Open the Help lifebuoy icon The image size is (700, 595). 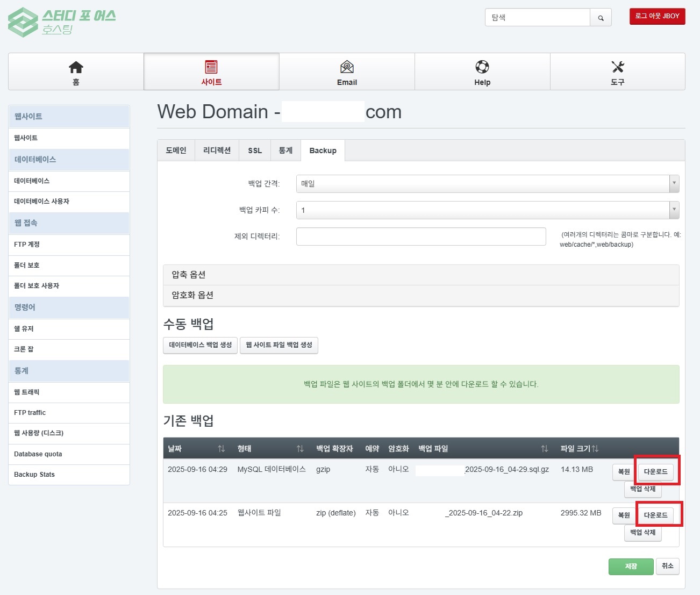coord(482,67)
